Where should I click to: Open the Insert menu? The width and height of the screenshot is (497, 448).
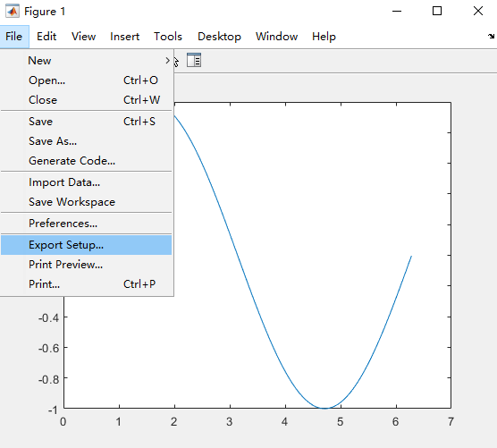124,37
